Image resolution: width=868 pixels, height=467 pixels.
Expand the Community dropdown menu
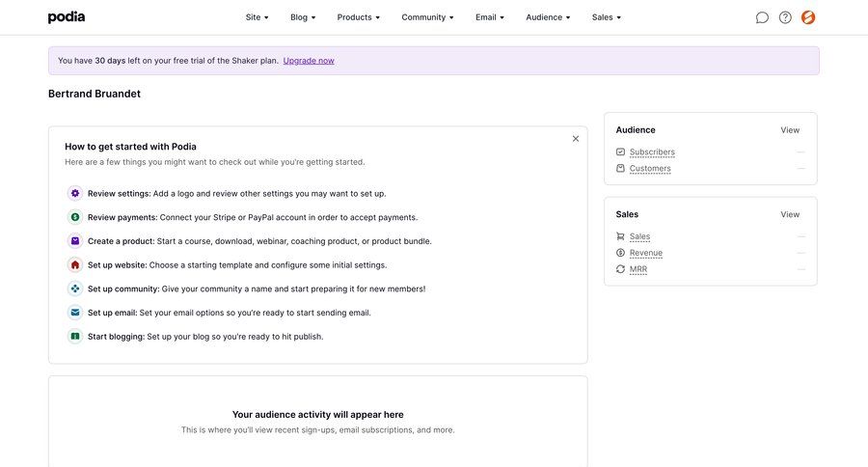click(427, 17)
